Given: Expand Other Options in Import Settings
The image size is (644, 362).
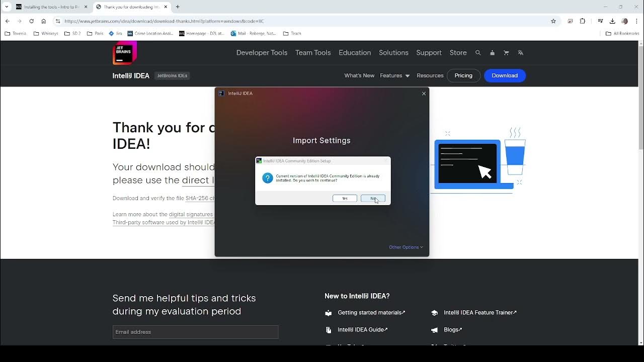Looking at the screenshot, I should [x=406, y=247].
